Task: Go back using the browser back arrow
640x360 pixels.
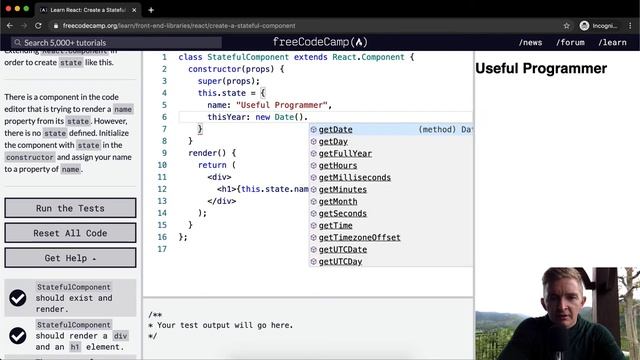Action: click(10, 26)
